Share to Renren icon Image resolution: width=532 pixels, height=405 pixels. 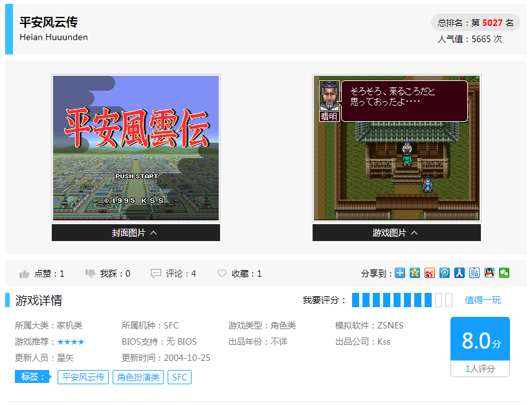tap(460, 273)
